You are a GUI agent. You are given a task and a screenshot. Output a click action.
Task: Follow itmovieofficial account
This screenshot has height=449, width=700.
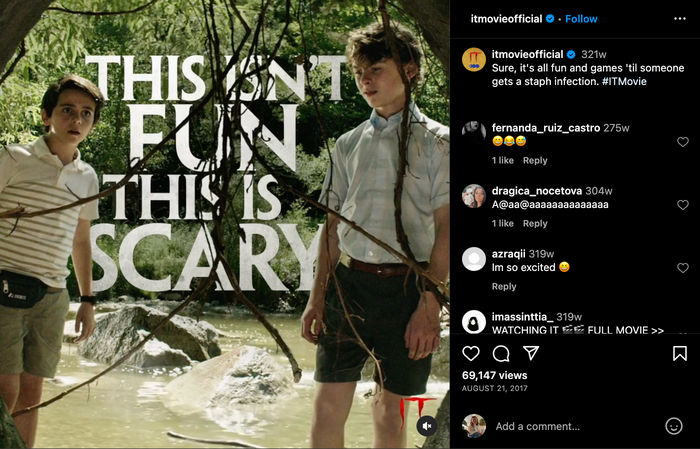[581, 19]
